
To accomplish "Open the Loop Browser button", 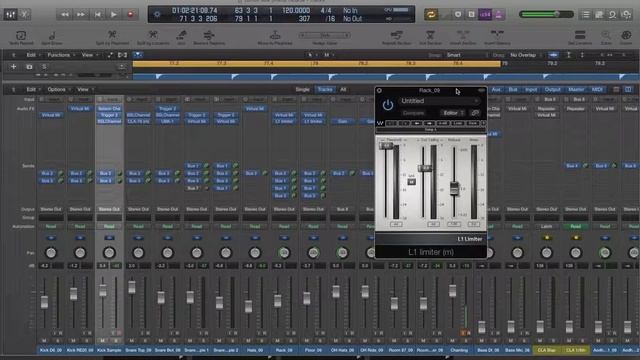I will [x=613, y=15].
